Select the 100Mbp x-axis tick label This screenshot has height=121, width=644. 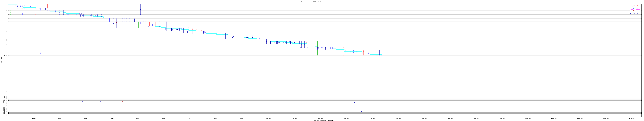pyautogui.click(x=268, y=118)
